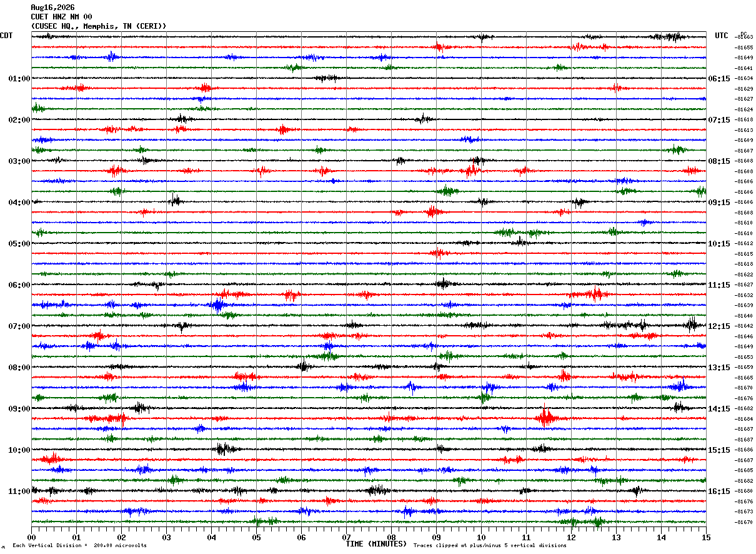Click minute 11 on the bottom axis
The height and width of the screenshot is (554, 756).
point(526,537)
